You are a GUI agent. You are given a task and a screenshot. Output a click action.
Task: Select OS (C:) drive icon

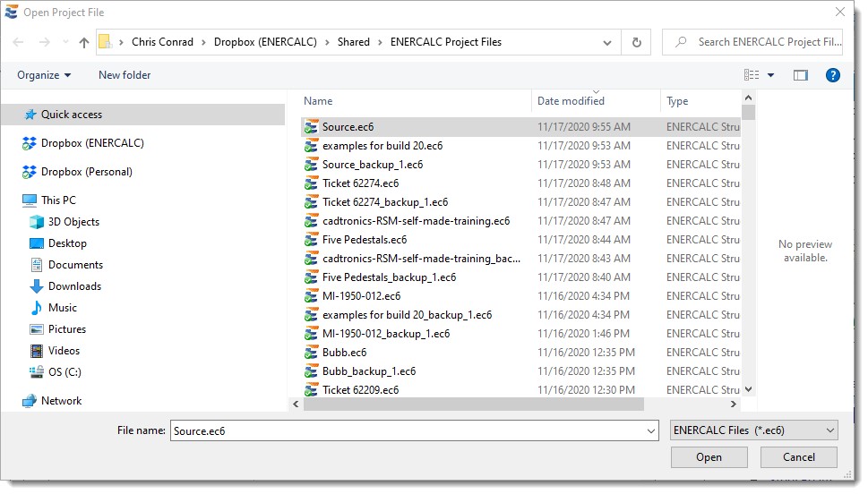point(37,372)
